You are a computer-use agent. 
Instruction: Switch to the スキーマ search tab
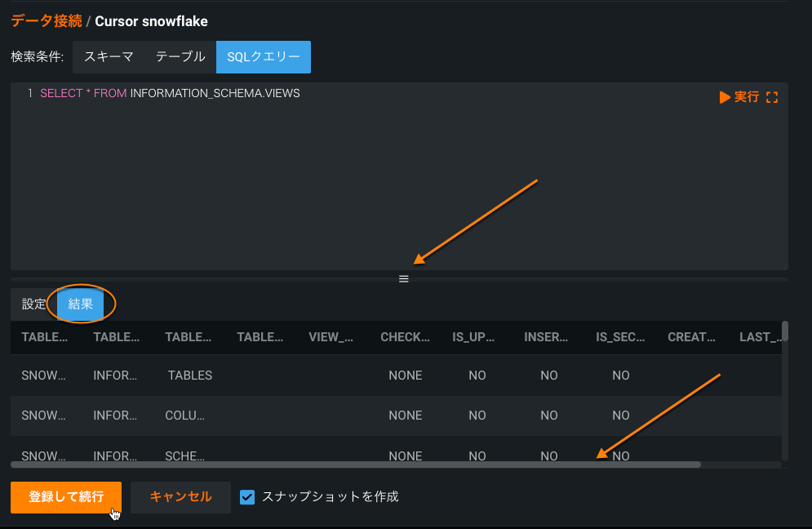(109, 57)
